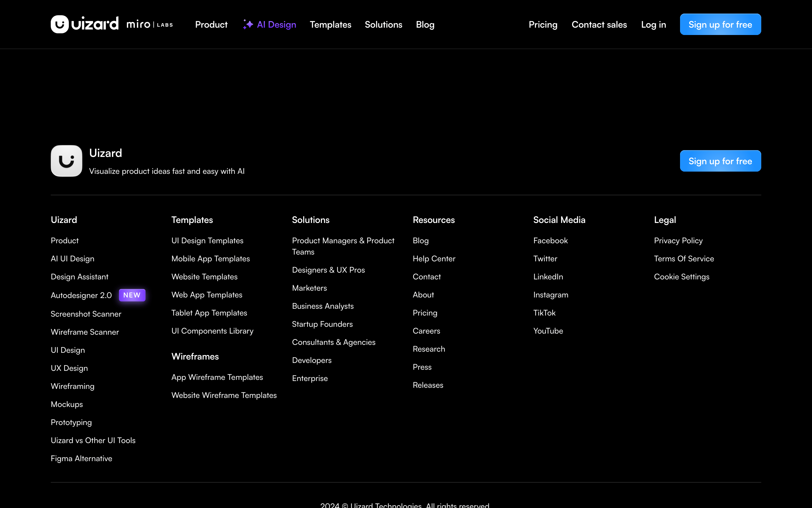Click the header Sign up for free button
The image size is (812, 508).
720,24
